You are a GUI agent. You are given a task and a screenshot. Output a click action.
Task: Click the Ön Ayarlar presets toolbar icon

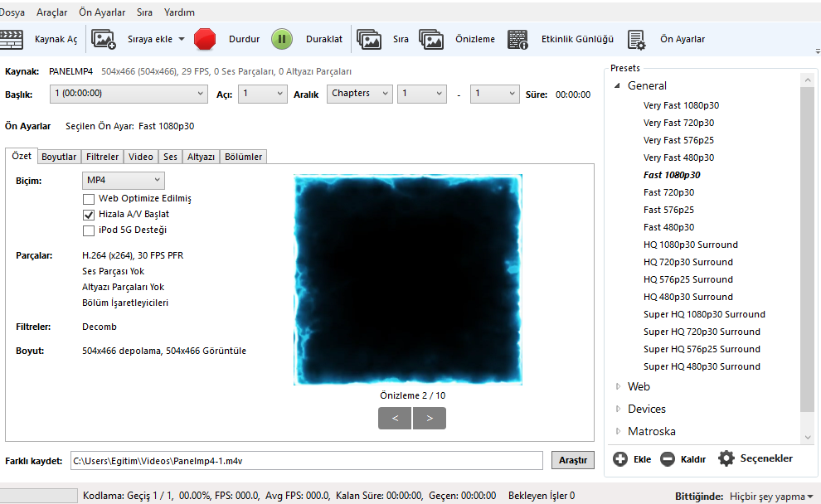click(x=637, y=39)
